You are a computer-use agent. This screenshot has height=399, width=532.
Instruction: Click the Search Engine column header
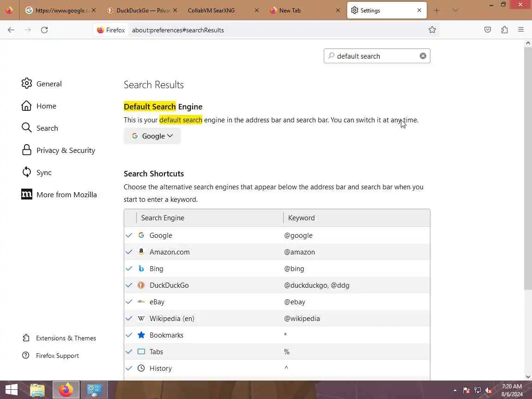click(210, 218)
